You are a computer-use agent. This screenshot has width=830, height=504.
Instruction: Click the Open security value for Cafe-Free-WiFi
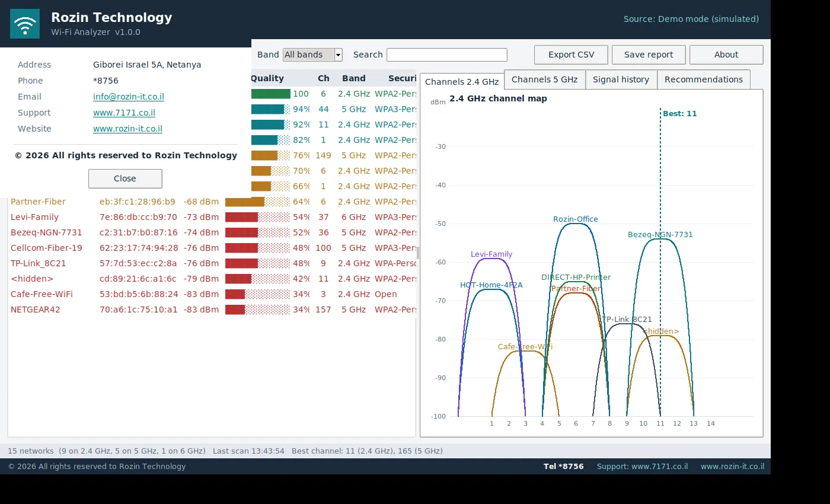[x=386, y=294]
